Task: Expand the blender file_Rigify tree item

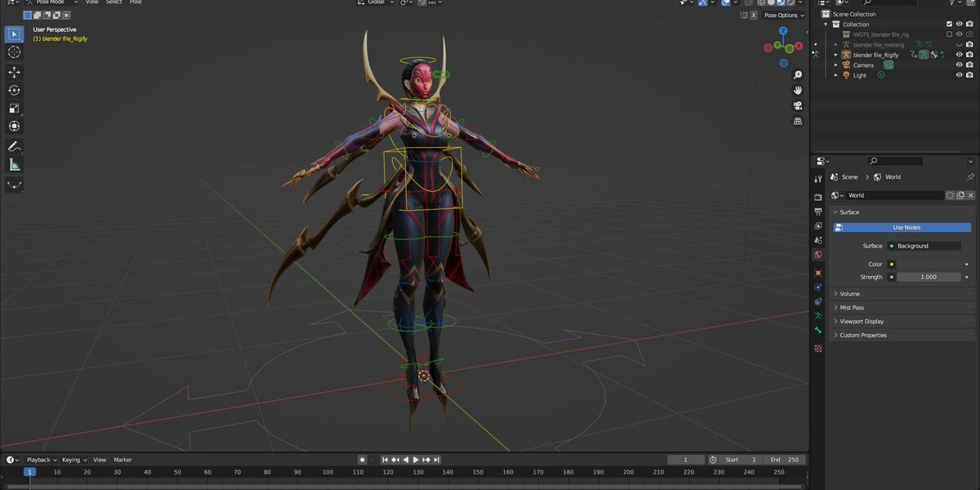Action: (835, 55)
